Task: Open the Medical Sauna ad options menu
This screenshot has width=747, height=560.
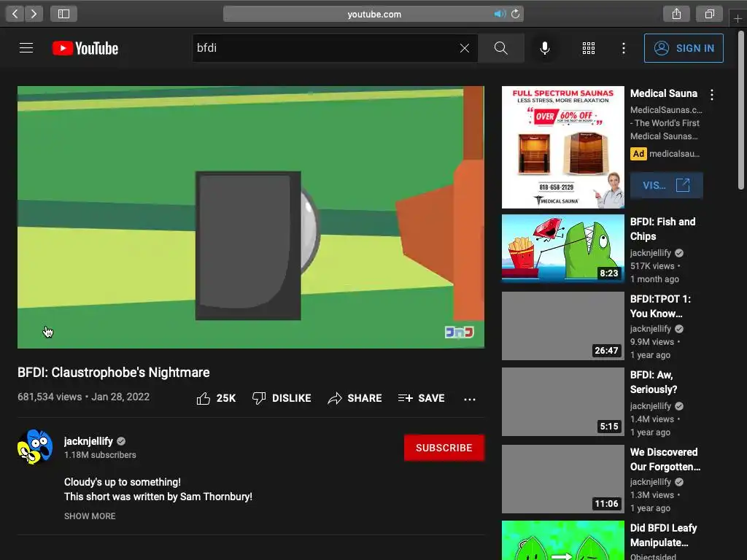Action: point(712,95)
